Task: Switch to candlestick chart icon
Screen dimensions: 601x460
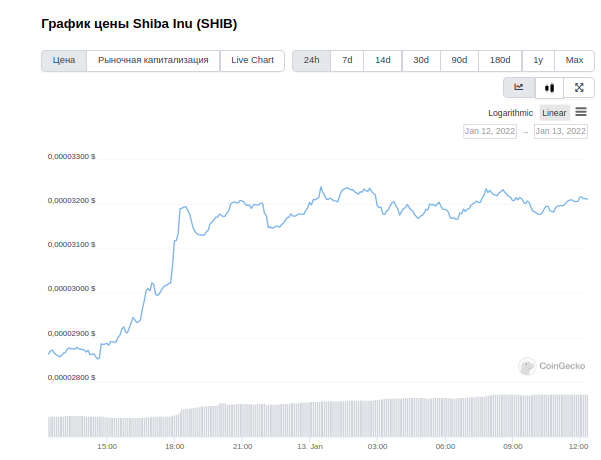Action: (x=549, y=88)
